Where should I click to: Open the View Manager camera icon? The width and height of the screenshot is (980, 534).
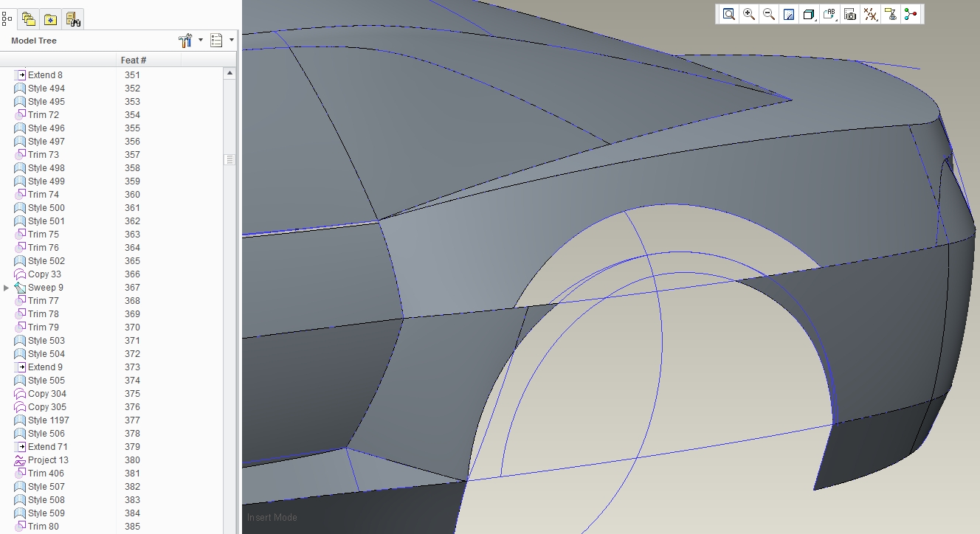tap(850, 14)
